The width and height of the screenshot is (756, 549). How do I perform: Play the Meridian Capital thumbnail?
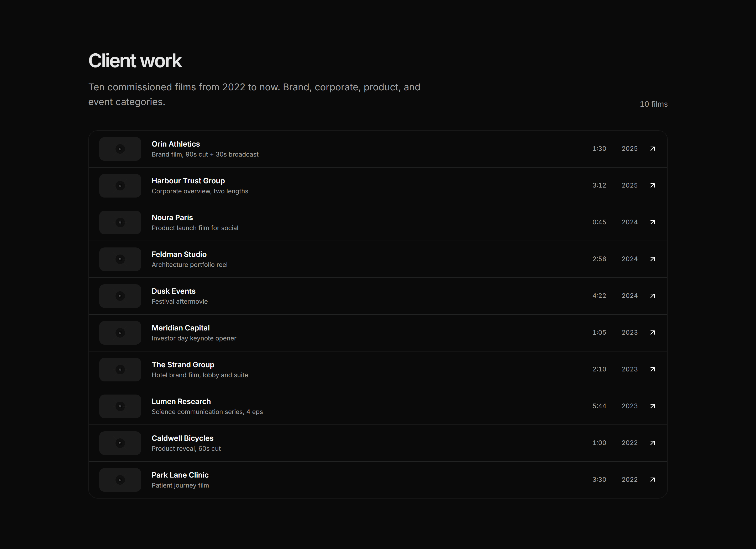tap(120, 333)
